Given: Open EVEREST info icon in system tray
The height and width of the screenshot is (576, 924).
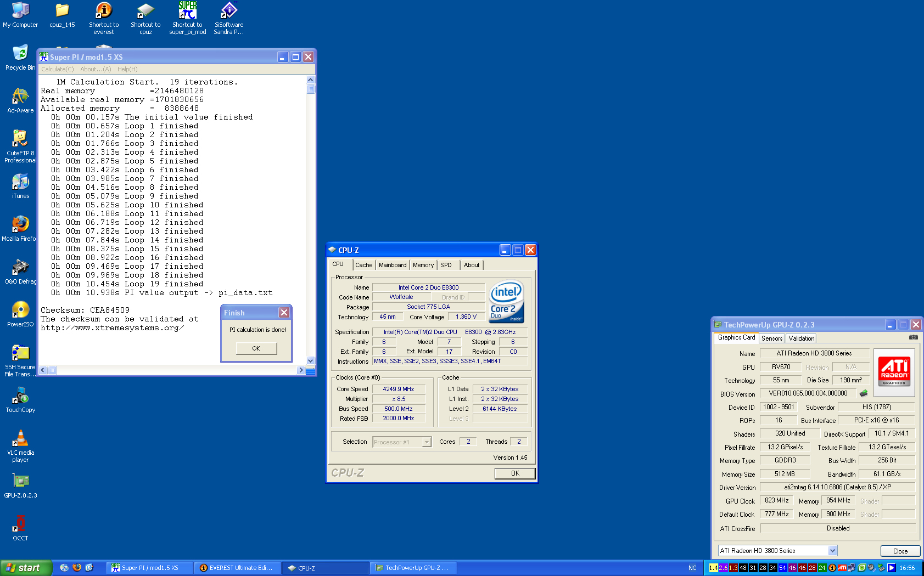Looking at the screenshot, I should pos(832,568).
